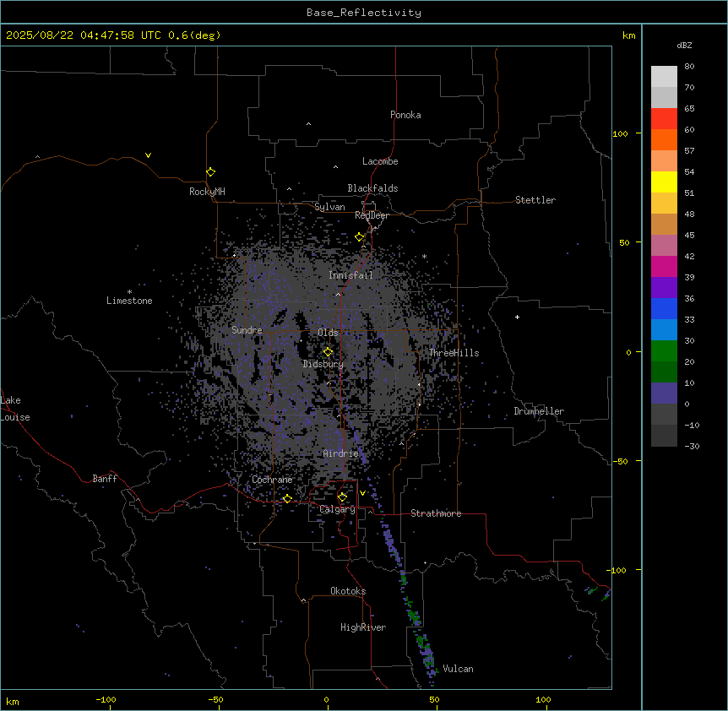The width and height of the screenshot is (728, 711).
Task: Click the HighRiver city label
Action: (363, 627)
